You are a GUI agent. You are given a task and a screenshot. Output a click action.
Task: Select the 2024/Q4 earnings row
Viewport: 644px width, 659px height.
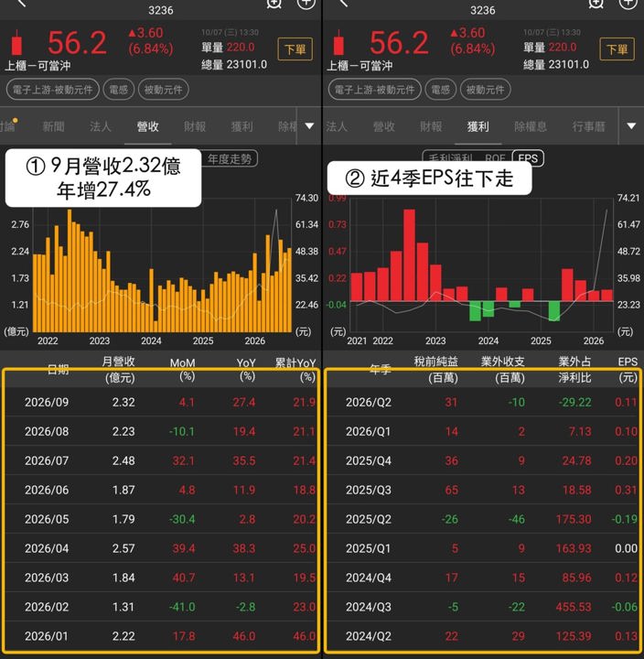[483, 578]
